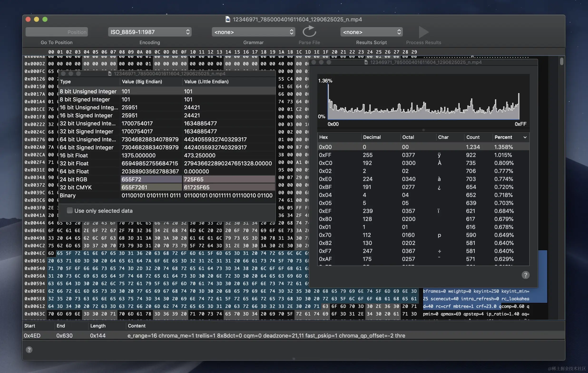Click the vertical scrollbar of the hex view
Image resolution: width=588 pixels, height=373 pixels.
(x=561, y=62)
